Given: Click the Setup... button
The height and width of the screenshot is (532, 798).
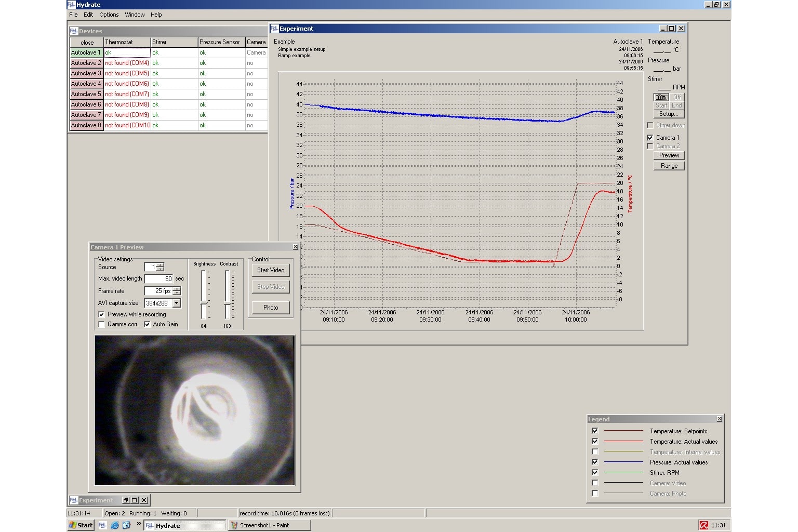Looking at the screenshot, I should tap(669, 114).
